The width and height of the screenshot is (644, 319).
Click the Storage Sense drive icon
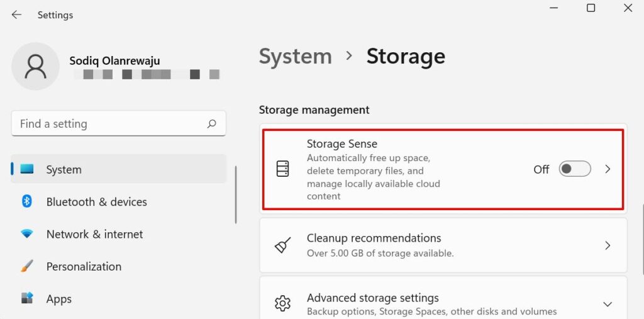[283, 169]
